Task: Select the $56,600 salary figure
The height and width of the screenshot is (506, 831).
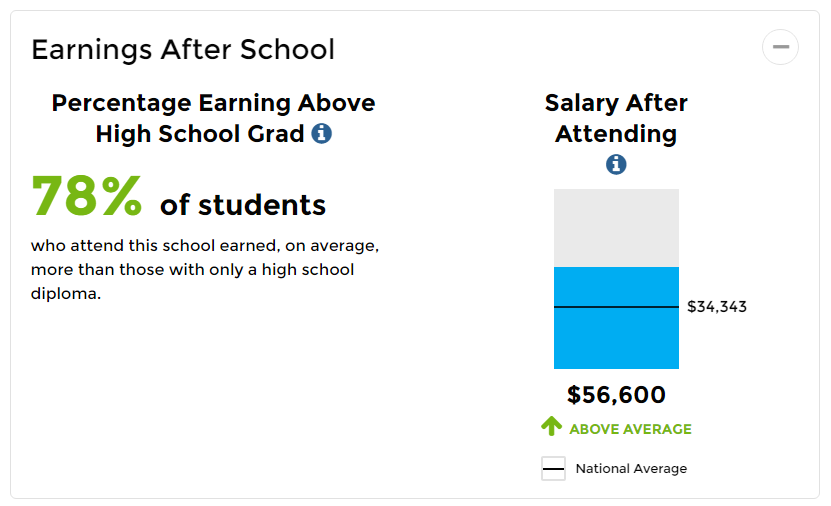Action: 616,395
